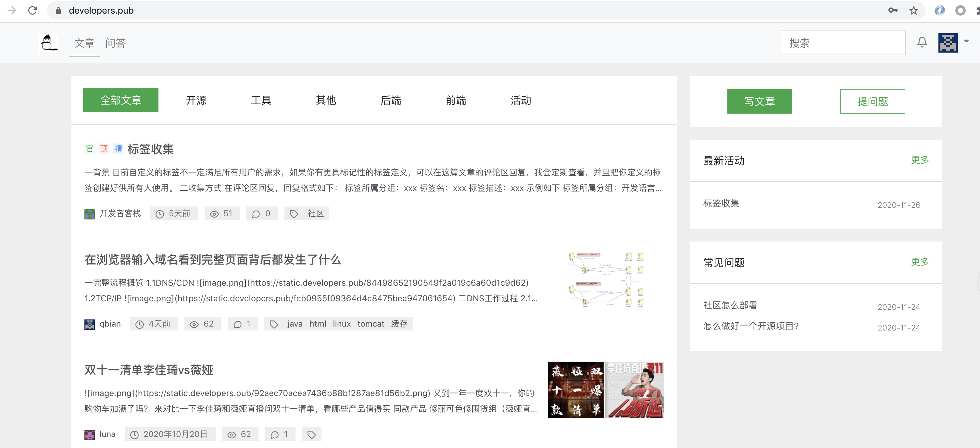Open article 双十一清单李佳琦vs薇娅
980x448 pixels.
click(x=149, y=370)
